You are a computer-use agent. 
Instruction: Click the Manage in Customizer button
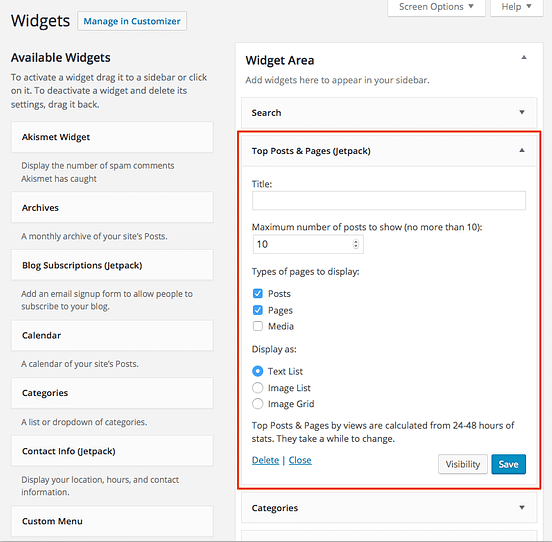tap(132, 21)
